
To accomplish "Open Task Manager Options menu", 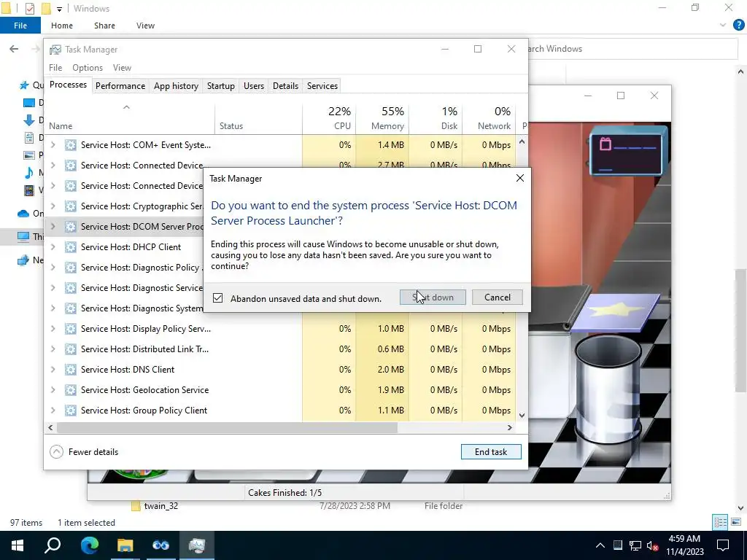I will (x=88, y=68).
